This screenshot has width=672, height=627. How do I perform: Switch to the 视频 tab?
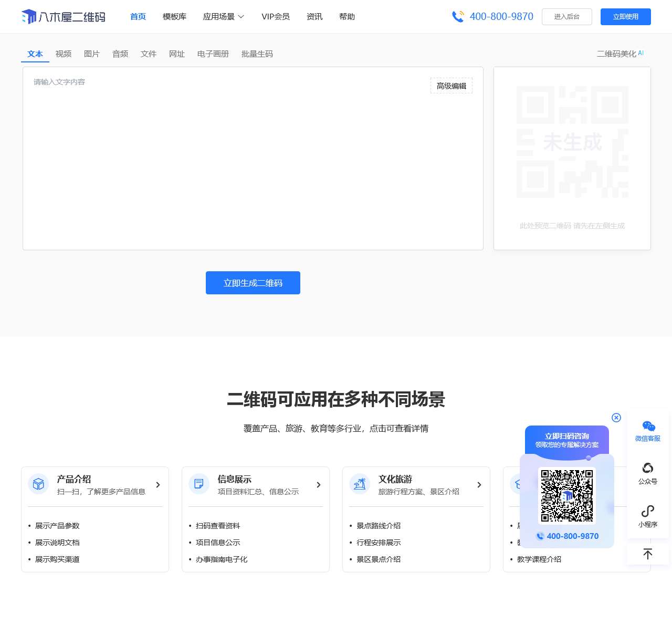pyautogui.click(x=64, y=54)
